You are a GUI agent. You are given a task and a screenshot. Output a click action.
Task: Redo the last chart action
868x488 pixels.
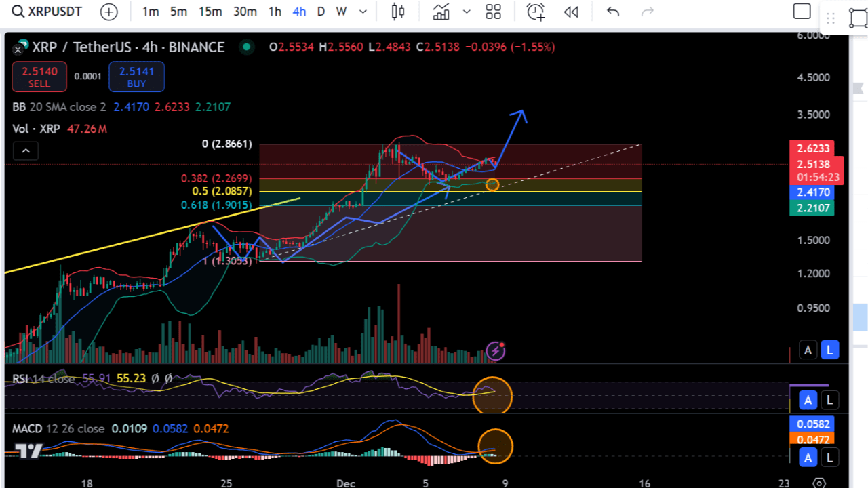coord(648,12)
